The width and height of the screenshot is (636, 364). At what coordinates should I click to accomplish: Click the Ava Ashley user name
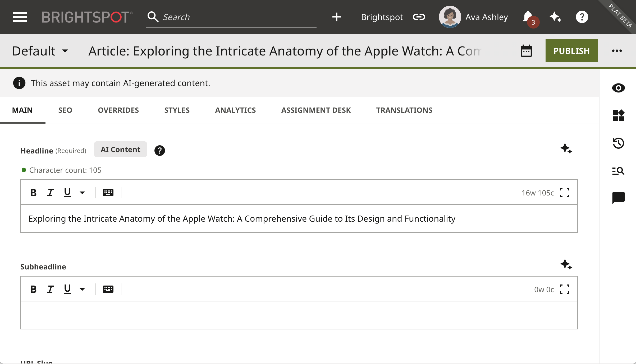pos(487,17)
